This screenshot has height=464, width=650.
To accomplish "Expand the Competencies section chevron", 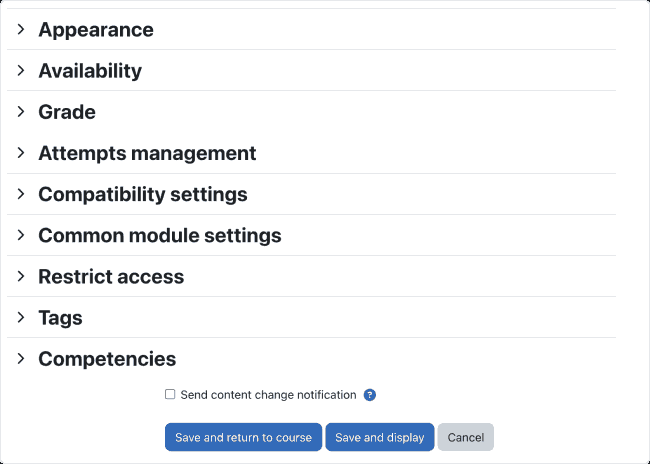I will pyautogui.click(x=21, y=359).
